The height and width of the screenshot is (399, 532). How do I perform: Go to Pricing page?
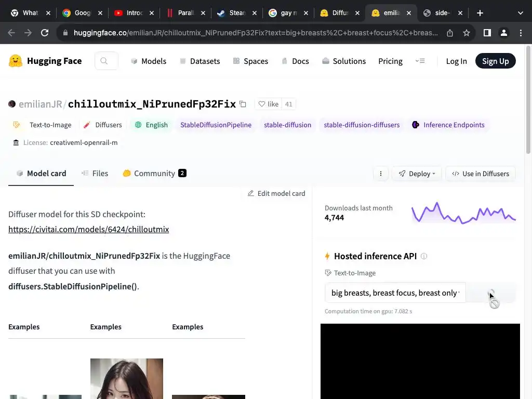(390, 61)
